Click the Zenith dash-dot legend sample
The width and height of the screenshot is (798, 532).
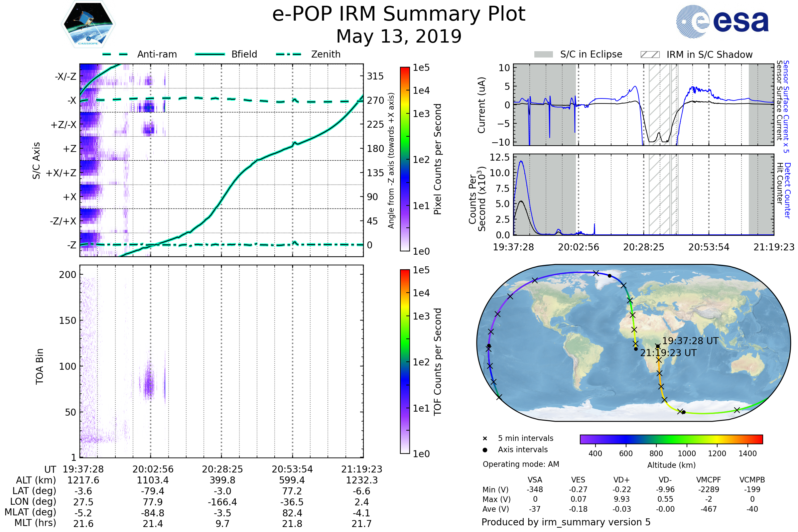[288, 54]
